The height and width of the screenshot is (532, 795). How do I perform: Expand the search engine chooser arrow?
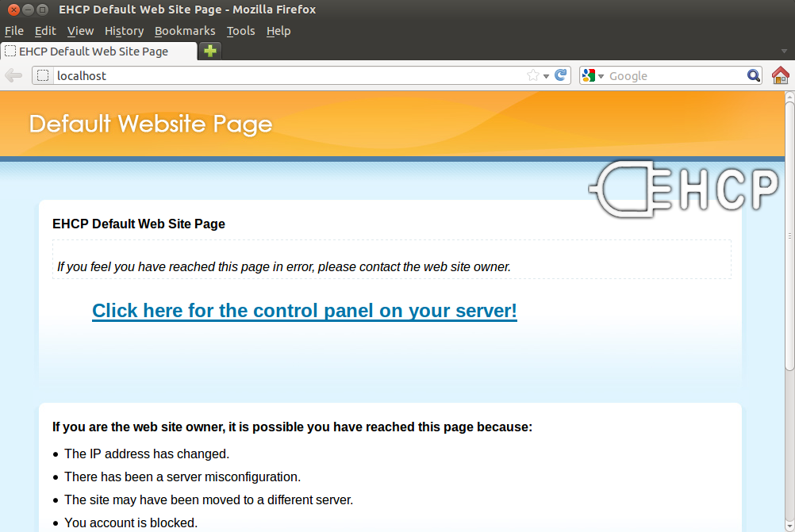click(601, 76)
